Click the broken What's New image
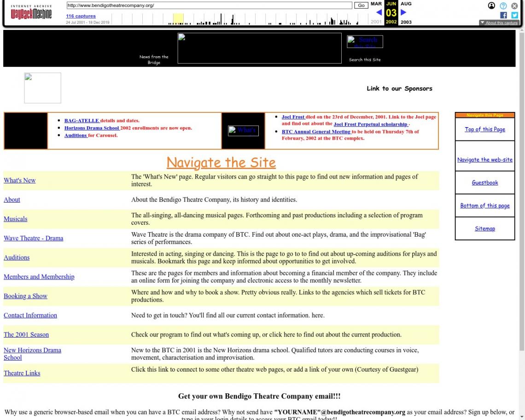Screen dimensions: 525x420 click(x=243, y=130)
